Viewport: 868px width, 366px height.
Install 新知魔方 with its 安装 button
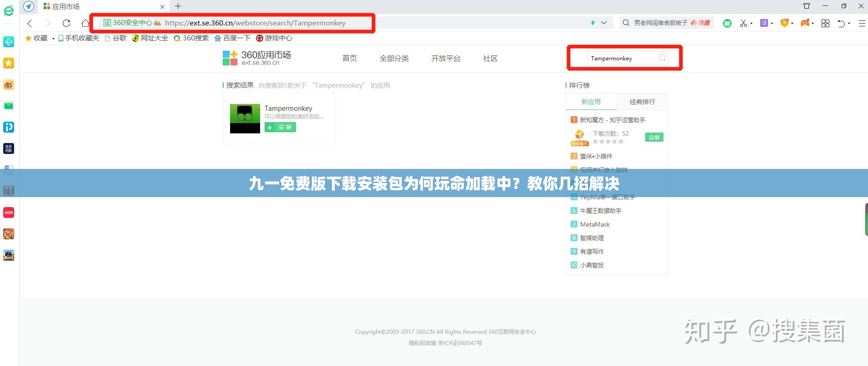654,137
